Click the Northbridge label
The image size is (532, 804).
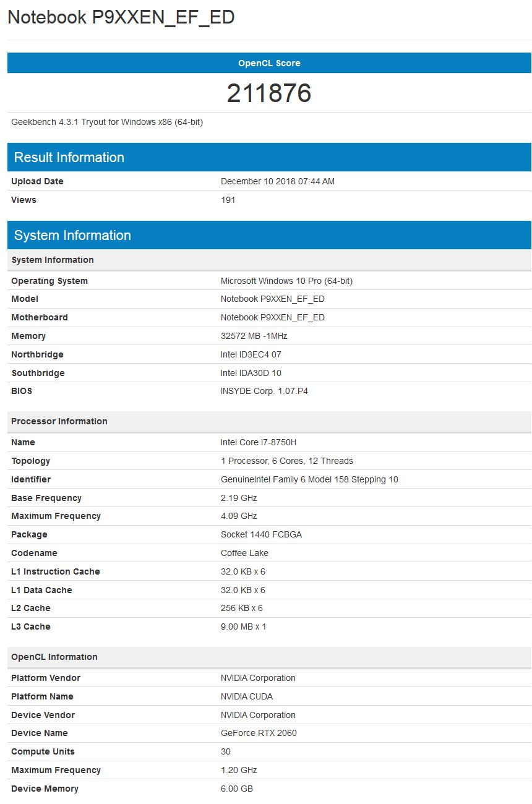(x=37, y=354)
